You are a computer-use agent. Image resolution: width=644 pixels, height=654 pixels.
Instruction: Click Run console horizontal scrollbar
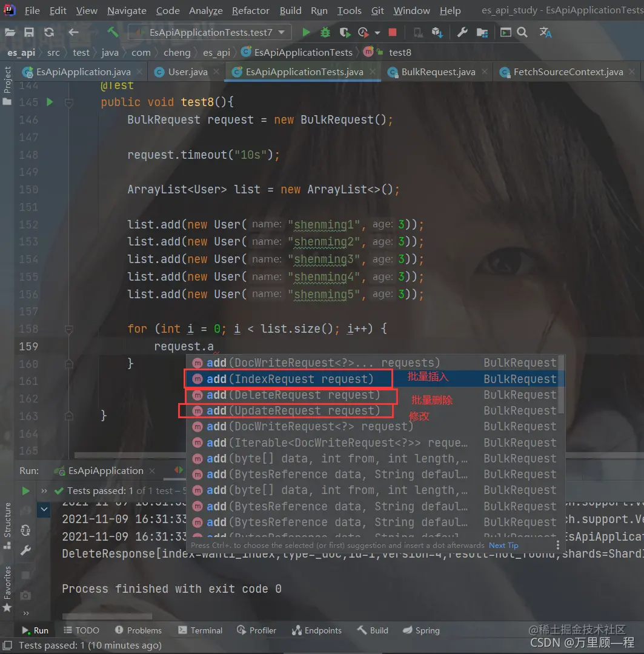[107, 616]
